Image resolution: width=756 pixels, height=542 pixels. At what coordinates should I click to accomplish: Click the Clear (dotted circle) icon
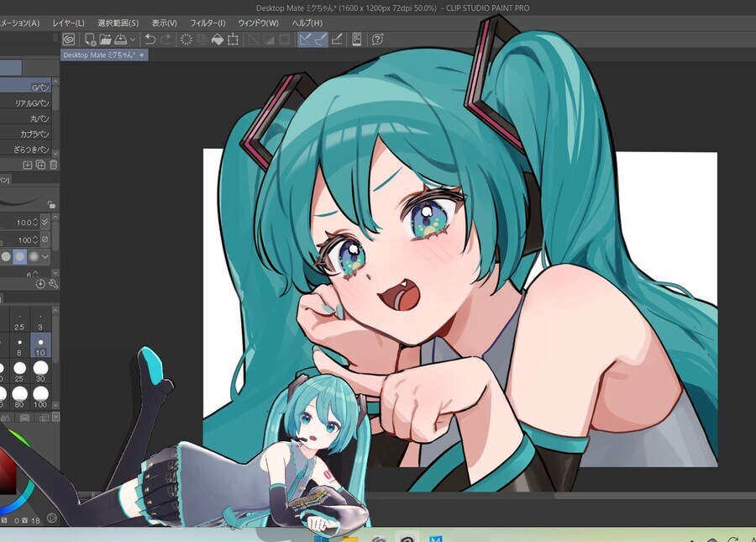click(x=186, y=39)
